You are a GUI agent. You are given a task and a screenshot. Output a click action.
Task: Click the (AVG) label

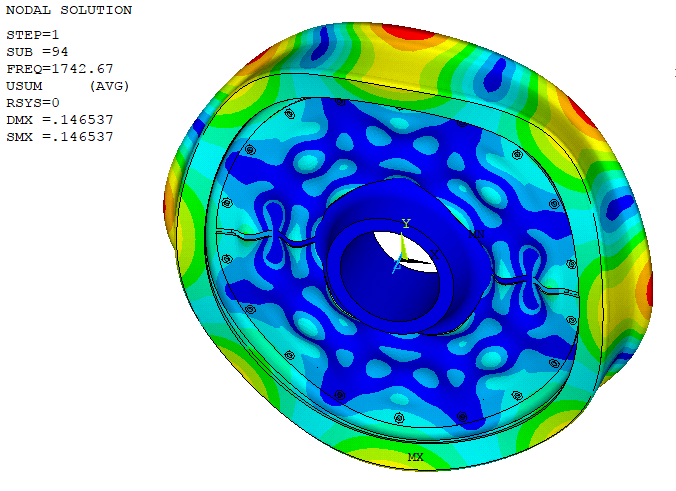point(110,86)
